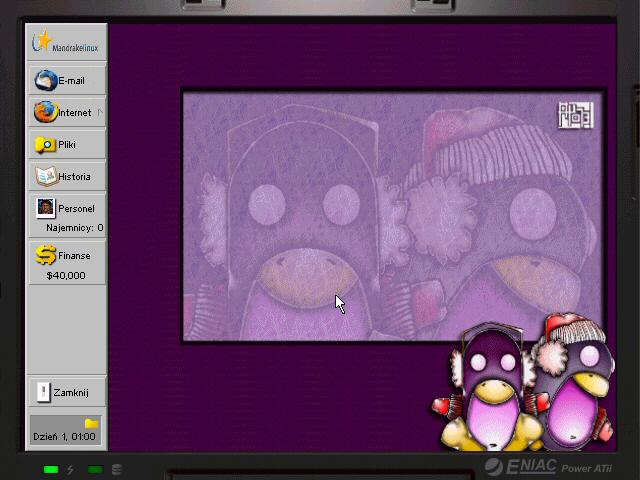
Task: Select the Personel portrait icon
Action: [45, 208]
